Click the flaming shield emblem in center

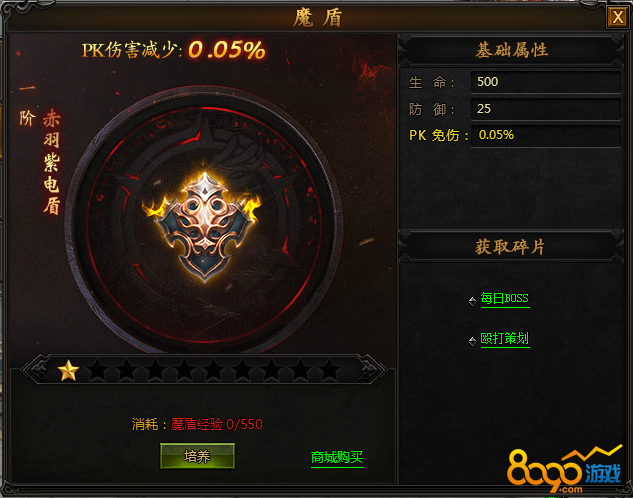(205, 227)
